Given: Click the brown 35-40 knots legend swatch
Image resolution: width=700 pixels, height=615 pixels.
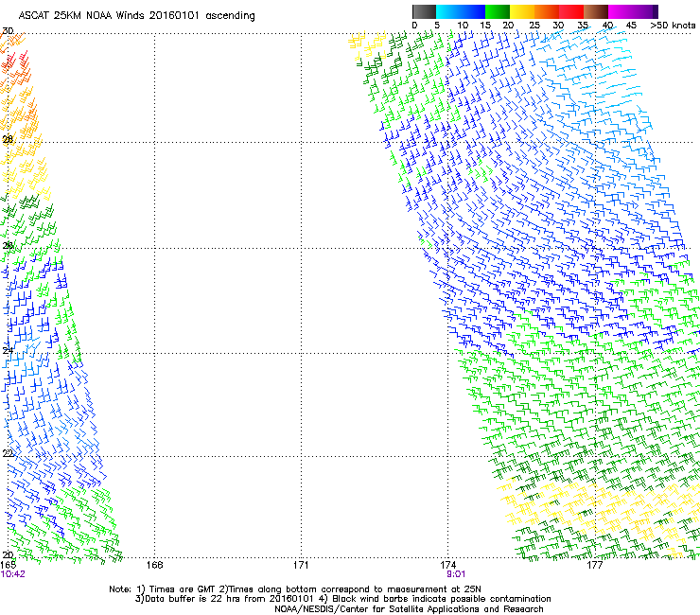Looking at the screenshot, I should (596, 11).
